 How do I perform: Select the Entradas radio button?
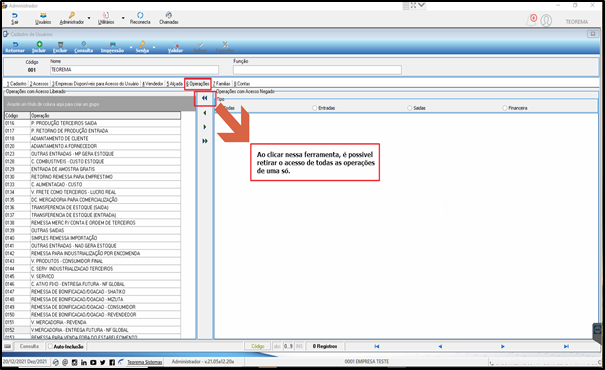(314, 108)
